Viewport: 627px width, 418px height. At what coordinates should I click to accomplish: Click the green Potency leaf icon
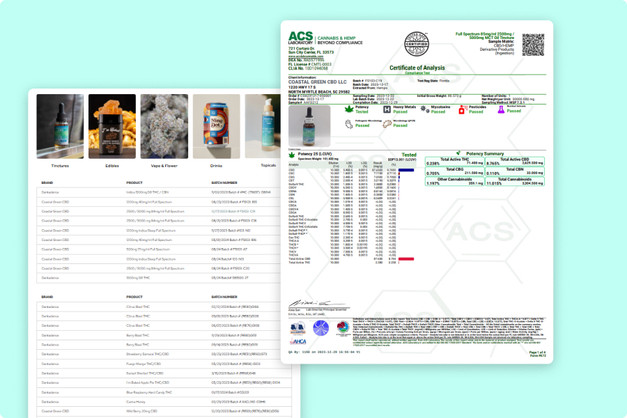point(349,109)
